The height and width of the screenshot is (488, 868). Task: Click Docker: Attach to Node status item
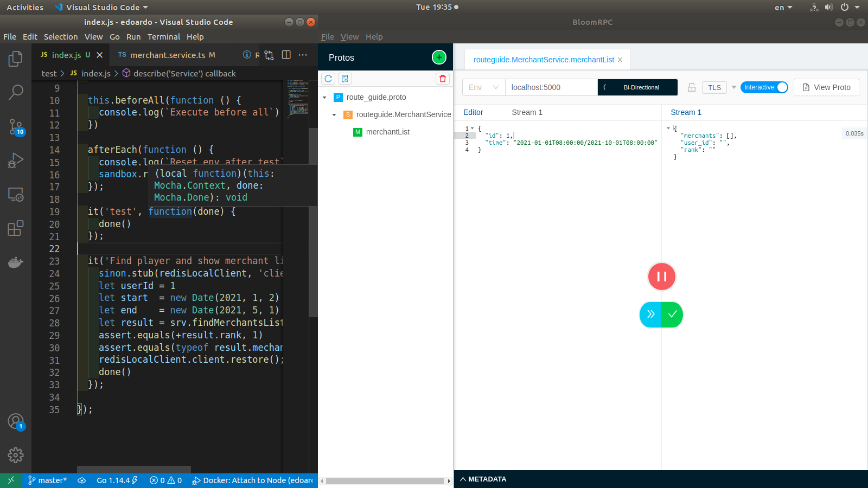[252, 480]
